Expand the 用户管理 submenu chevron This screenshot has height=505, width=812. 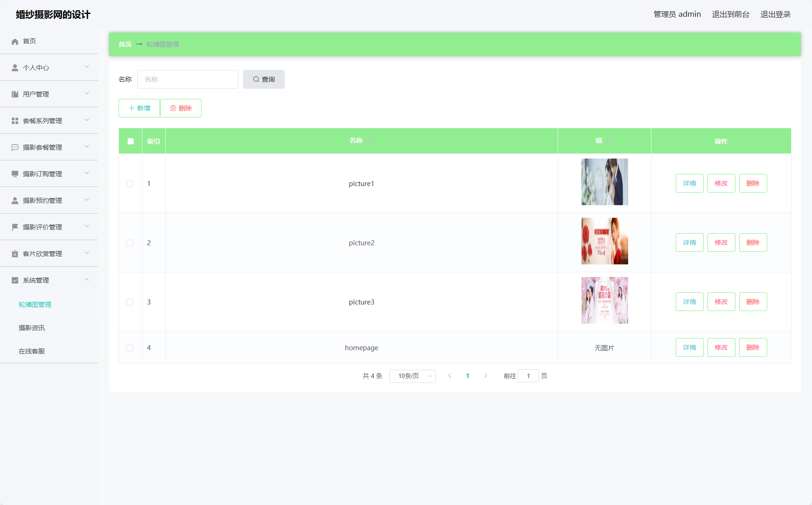[87, 94]
